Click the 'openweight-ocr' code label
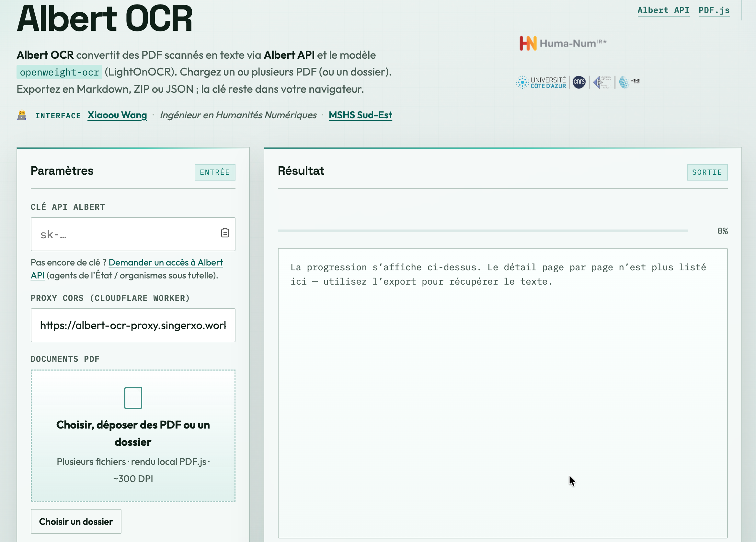 tap(59, 72)
